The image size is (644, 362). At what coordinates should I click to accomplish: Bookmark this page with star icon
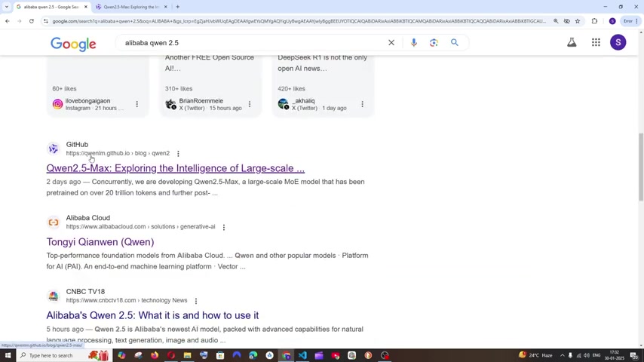[x=578, y=21]
